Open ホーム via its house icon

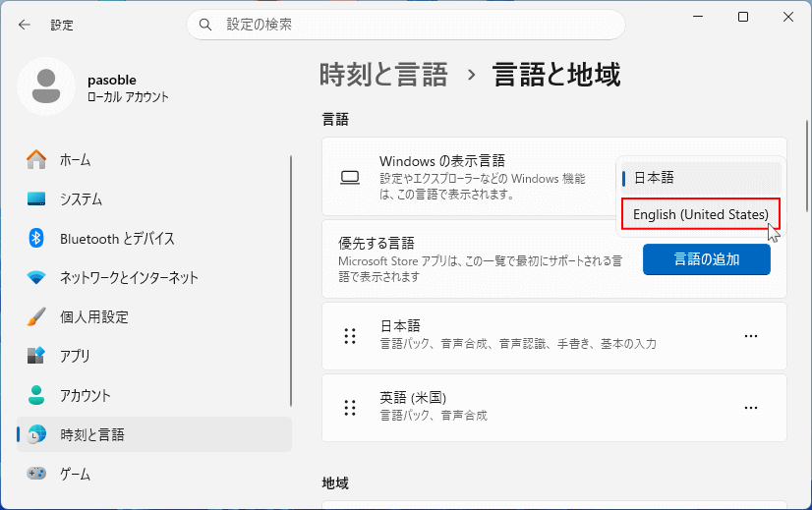click(x=36, y=159)
